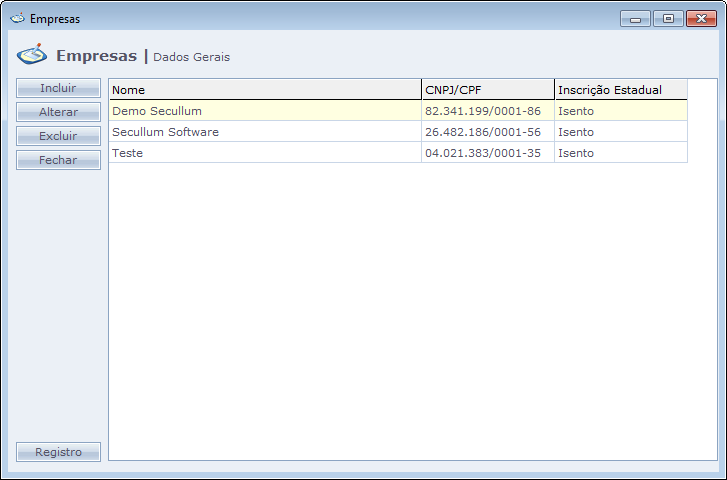This screenshot has width=727, height=480.
Task: Click Isento cell in Teste row
Action: point(576,153)
